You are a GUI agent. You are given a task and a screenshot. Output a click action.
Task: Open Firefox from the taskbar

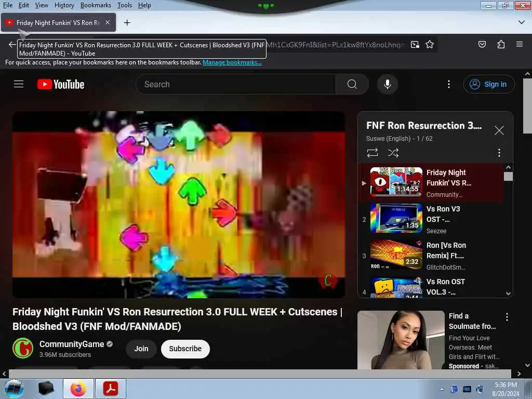tap(78, 389)
